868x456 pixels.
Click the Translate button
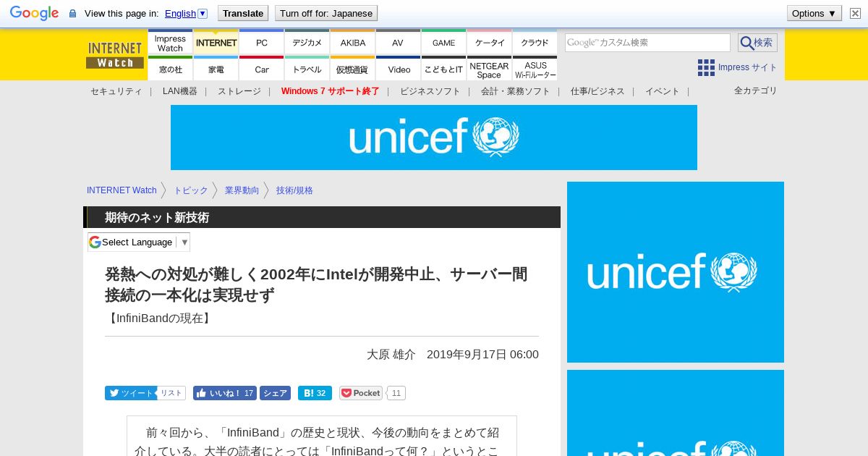point(242,13)
